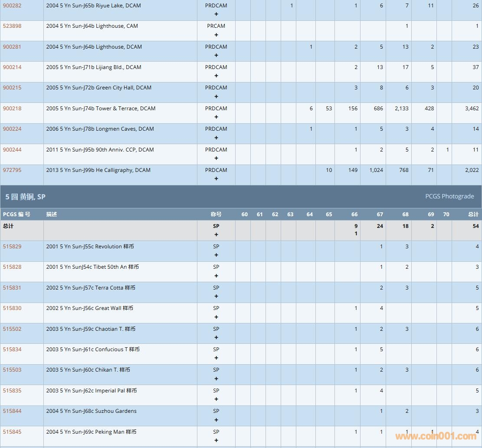Expand plus for 2002 Great Wall row

[x=216, y=317]
